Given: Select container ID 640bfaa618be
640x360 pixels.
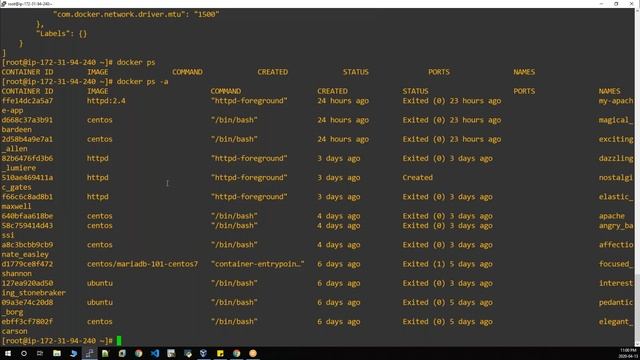Looking at the screenshot, I should coord(27,216).
